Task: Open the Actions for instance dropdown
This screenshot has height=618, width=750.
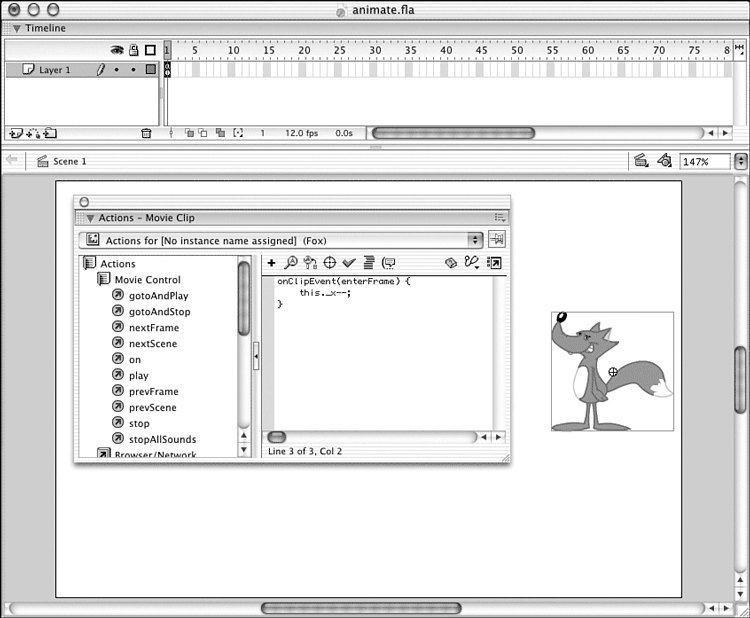Action: click(474, 240)
